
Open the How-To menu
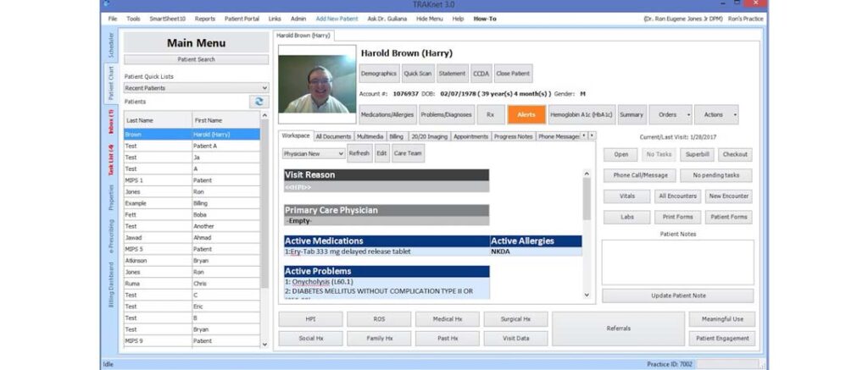tap(485, 19)
